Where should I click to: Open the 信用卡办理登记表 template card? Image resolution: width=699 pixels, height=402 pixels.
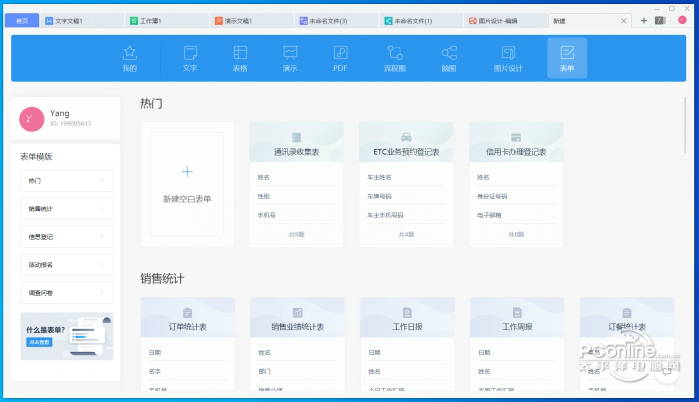[x=516, y=184]
